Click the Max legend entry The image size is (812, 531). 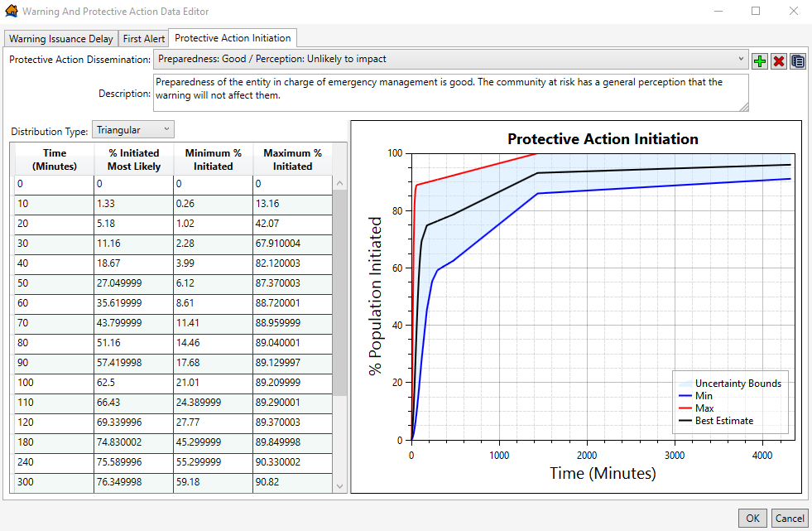point(696,408)
